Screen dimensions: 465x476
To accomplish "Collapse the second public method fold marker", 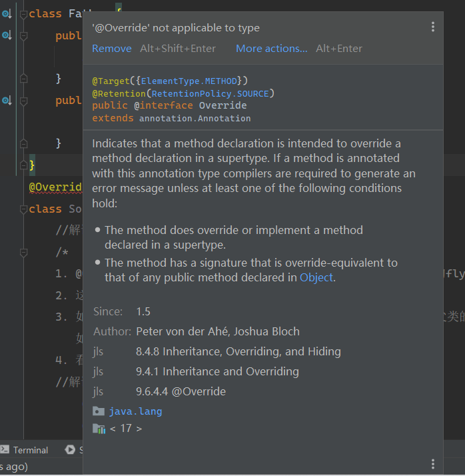I will 23,101.
